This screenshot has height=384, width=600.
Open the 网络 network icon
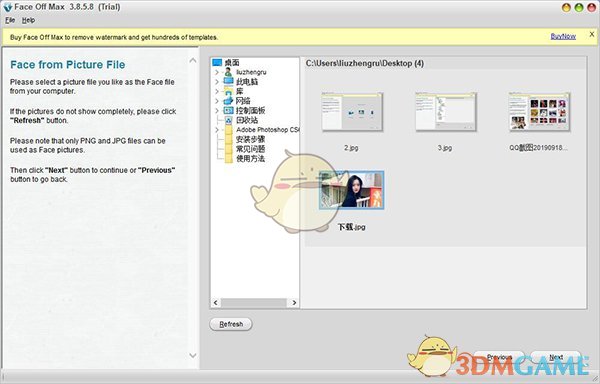(x=228, y=101)
